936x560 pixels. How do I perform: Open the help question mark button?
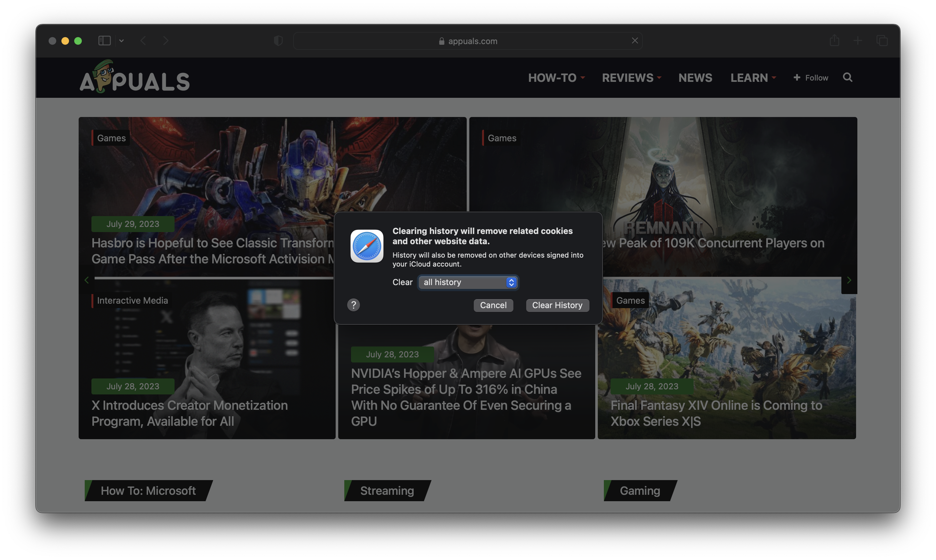(x=353, y=305)
